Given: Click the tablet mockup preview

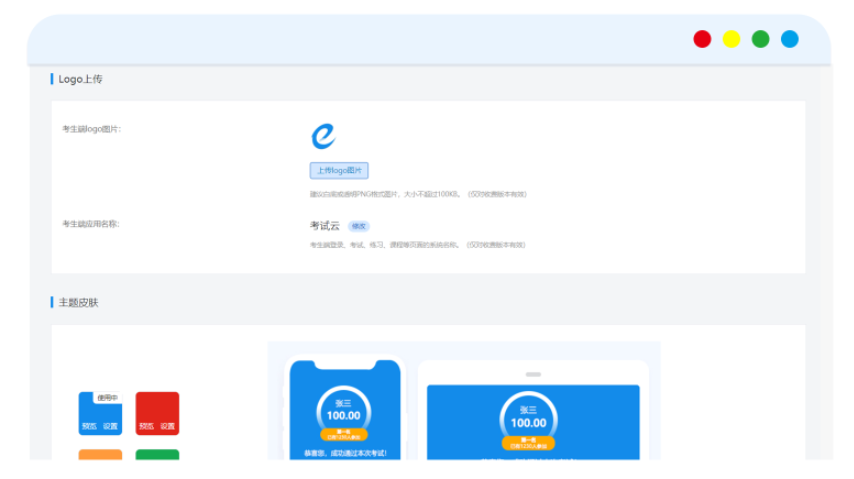Looking at the screenshot, I should (x=532, y=412).
